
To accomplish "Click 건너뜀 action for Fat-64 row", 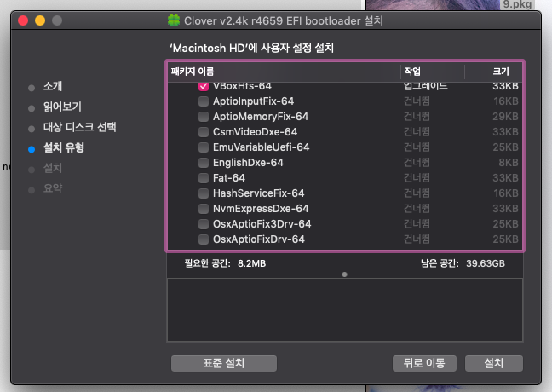I will click(417, 178).
